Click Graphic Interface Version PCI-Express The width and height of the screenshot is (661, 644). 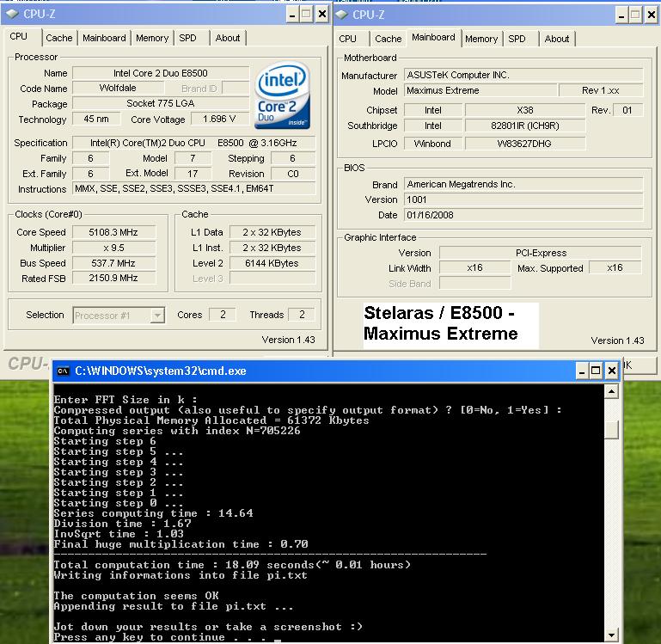(541, 253)
